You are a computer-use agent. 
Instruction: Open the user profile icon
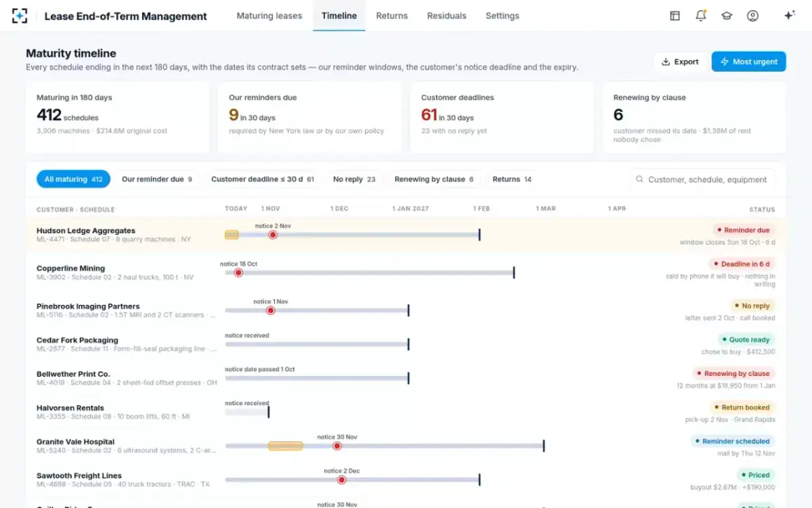(x=752, y=16)
